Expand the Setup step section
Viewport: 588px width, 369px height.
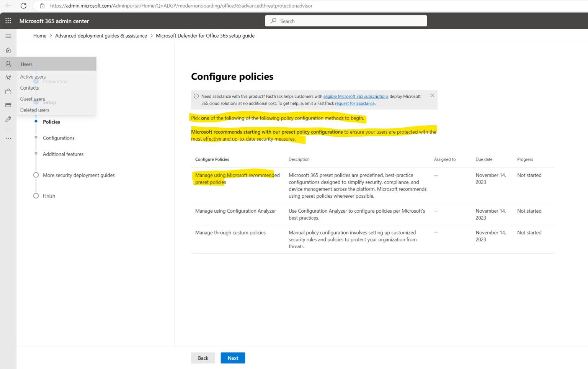click(36, 102)
